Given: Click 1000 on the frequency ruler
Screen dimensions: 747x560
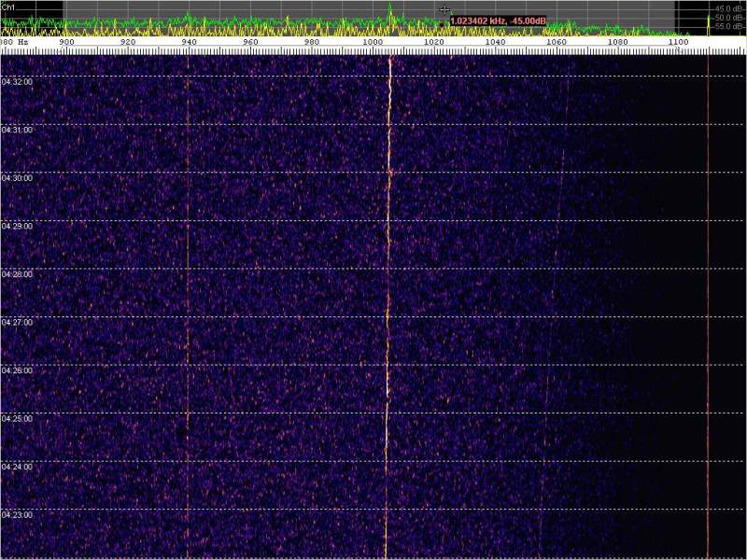Looking at the screenshot, I should (373, 42).
